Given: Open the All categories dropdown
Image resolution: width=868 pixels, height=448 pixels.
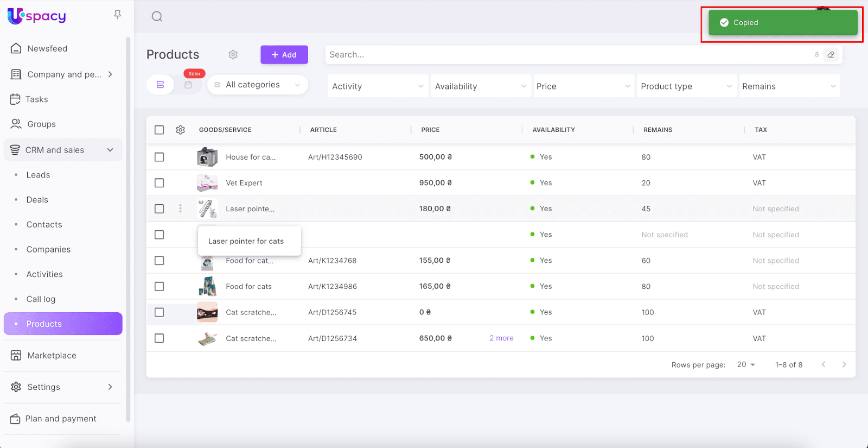Looking at the screenshot, I should tap(258, 85).
